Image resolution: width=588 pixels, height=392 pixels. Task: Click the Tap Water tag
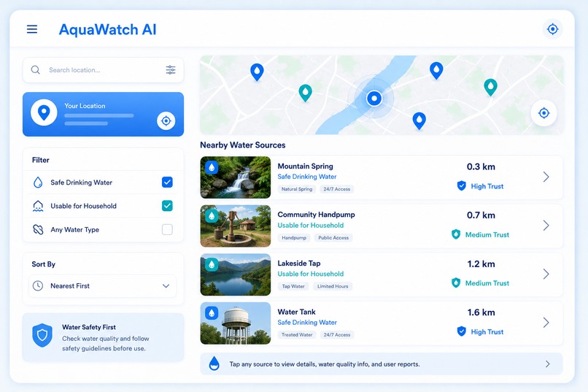(293, 286)
